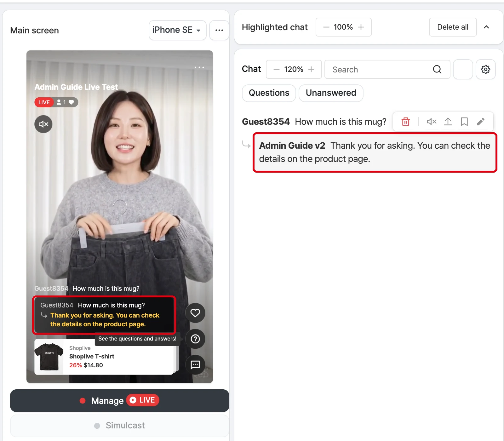Click the Manage LIVE button
The image size is (504, 441).
[x=120, y=401]
